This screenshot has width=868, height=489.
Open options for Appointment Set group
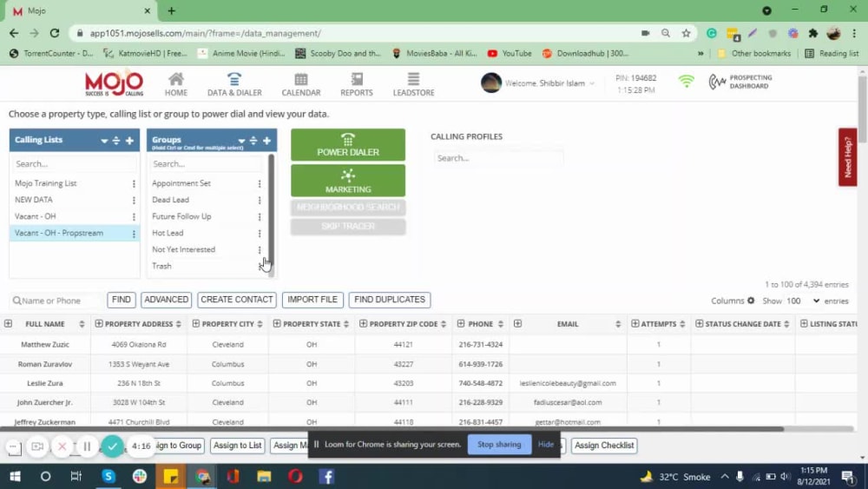point(259,184)
